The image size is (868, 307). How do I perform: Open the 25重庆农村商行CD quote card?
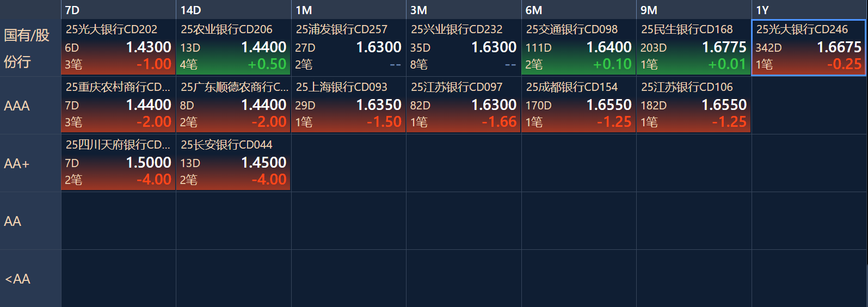(x=118, y=105)
